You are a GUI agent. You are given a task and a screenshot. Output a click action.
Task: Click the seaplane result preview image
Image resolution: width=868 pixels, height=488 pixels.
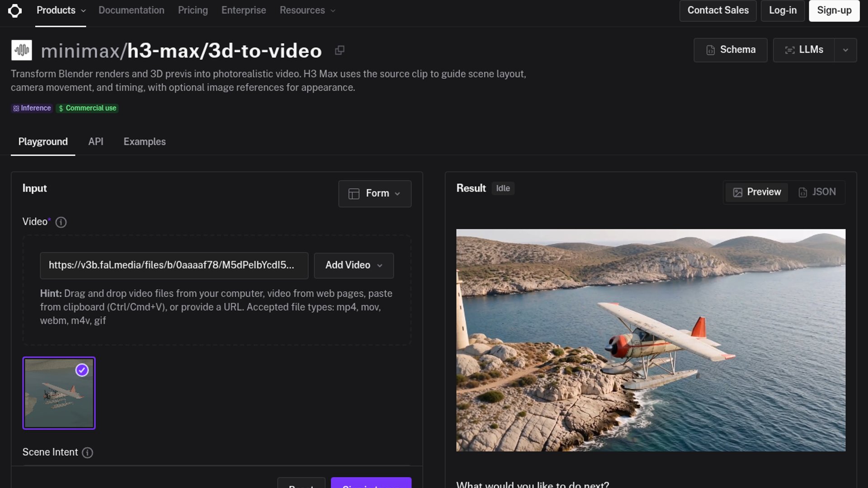point(651,340)
